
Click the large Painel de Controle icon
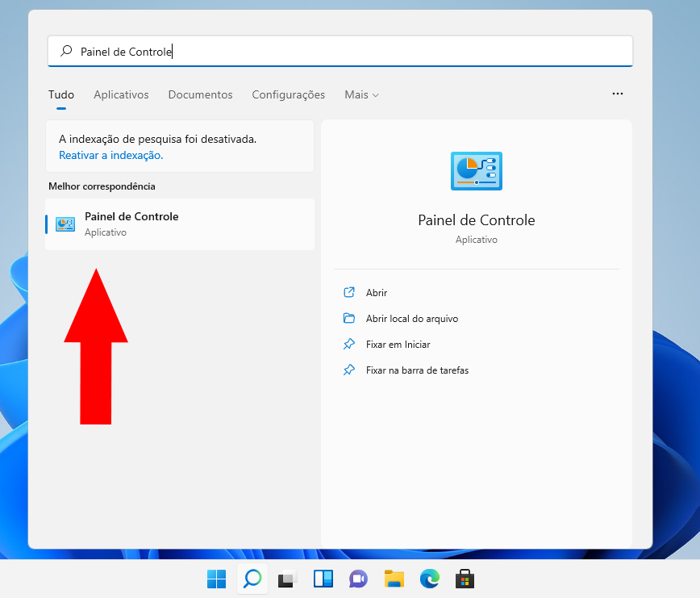[476, 171]
